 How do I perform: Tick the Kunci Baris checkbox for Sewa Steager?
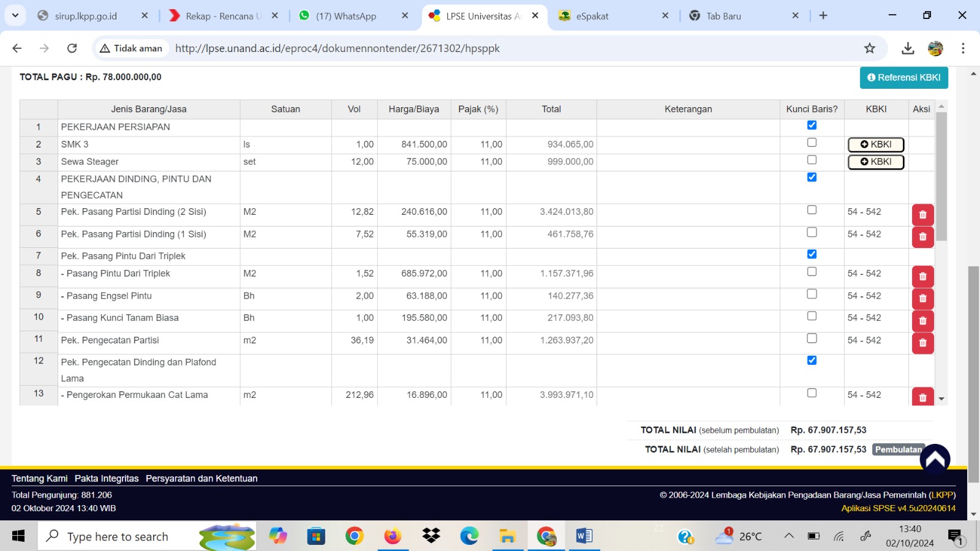point(812,160)
